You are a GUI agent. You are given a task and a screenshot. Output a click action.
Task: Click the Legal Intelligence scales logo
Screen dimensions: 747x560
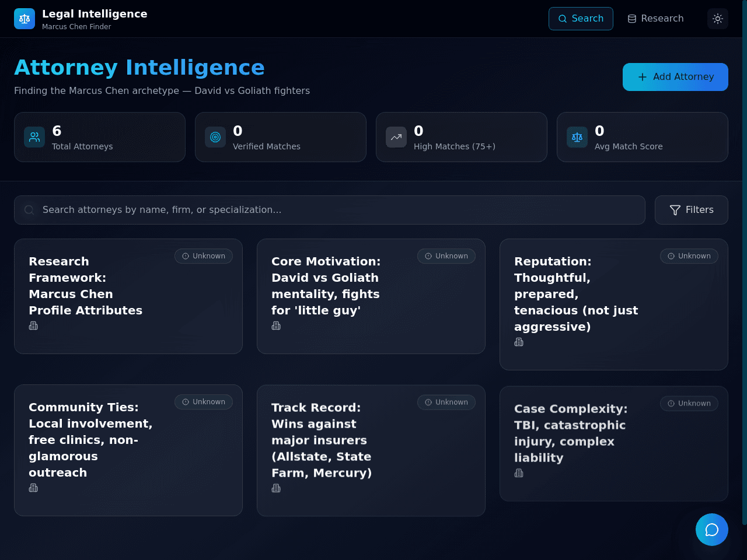click(x=25, y=19)
